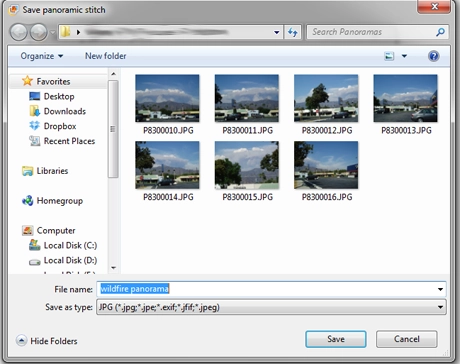Image resolution: width=460 pixels, height=364 pixels.
Task: Click the Dropbox icon in sidebar
Action: 34,126
